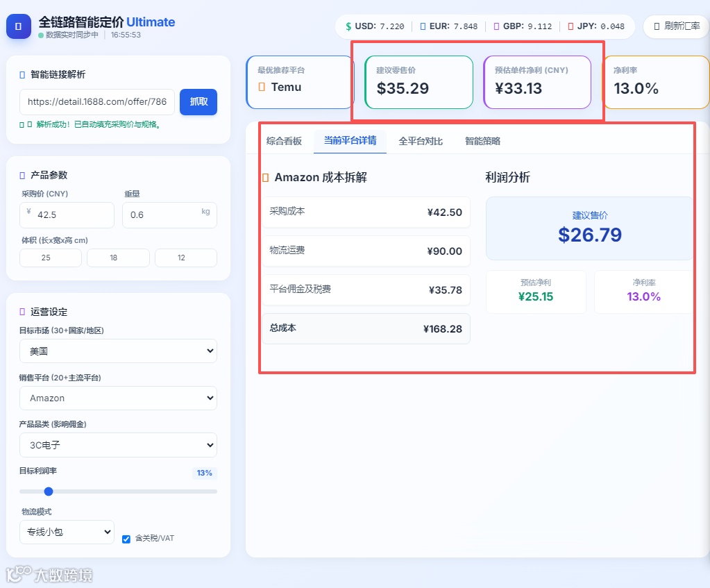Click the 预估单件净利 ¥33.13 card
This screenshot has height=588, width=710.
click(x=537, y=82)
